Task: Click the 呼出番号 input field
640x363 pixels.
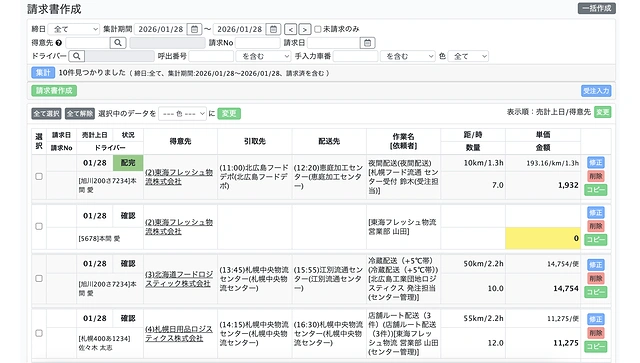Action: tap(211, 56)
